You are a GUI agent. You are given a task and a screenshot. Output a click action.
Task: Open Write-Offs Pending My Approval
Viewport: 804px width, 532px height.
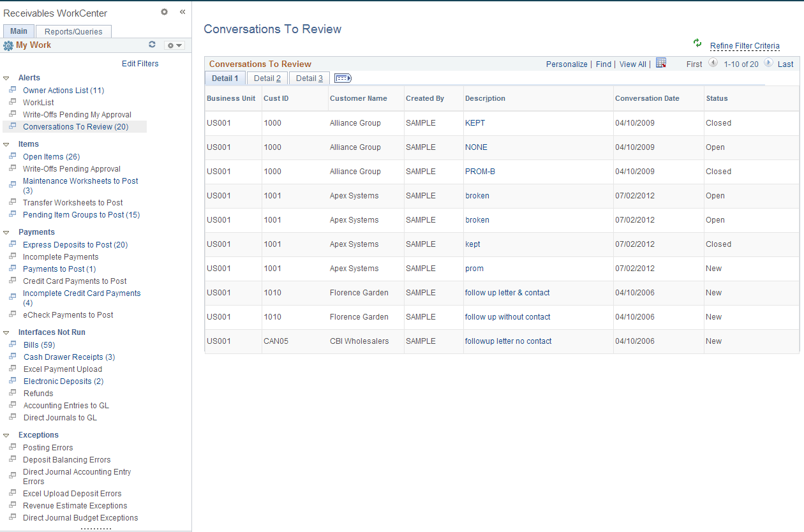(77, 115)
